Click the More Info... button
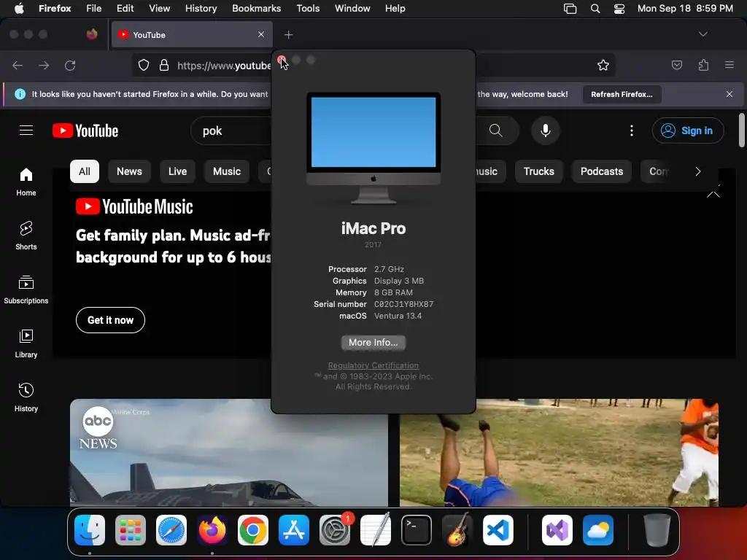 tap(373, 343)
